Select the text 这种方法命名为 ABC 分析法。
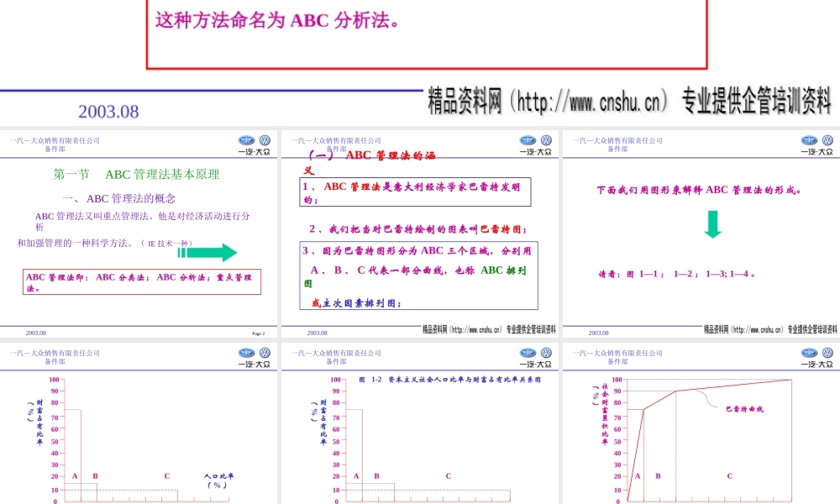The height and width of the screenshot is (504, 840). [x=278, y=21]
